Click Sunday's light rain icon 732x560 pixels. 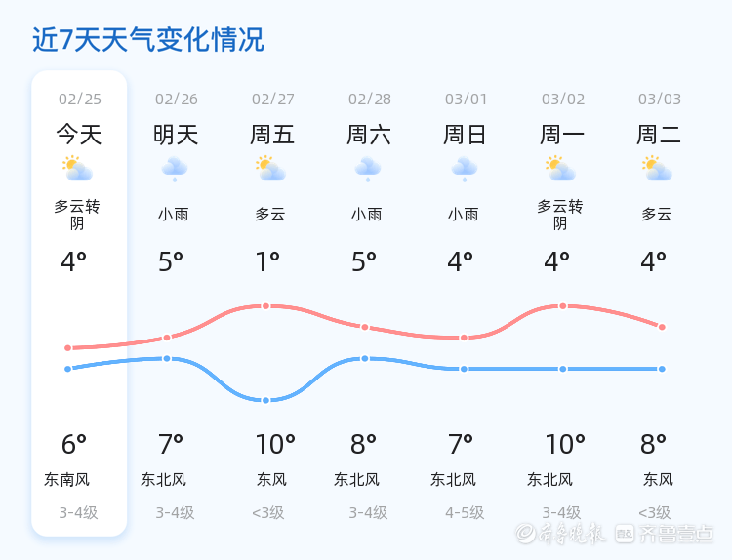(465, 169)
